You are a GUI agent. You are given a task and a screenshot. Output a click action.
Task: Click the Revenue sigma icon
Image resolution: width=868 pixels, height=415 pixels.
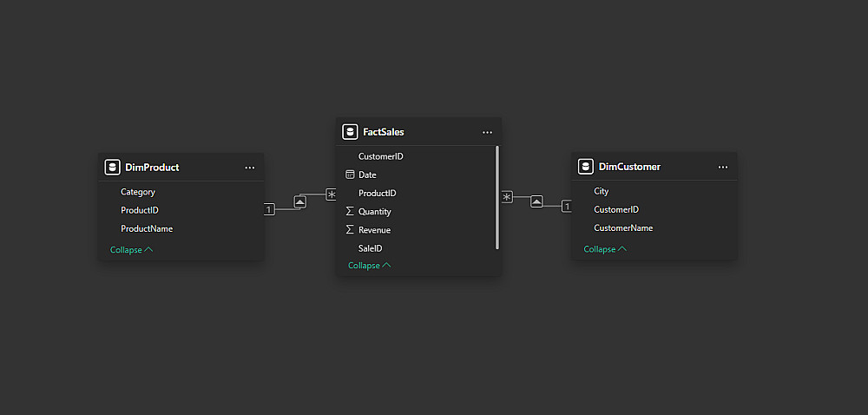[350, 230]
